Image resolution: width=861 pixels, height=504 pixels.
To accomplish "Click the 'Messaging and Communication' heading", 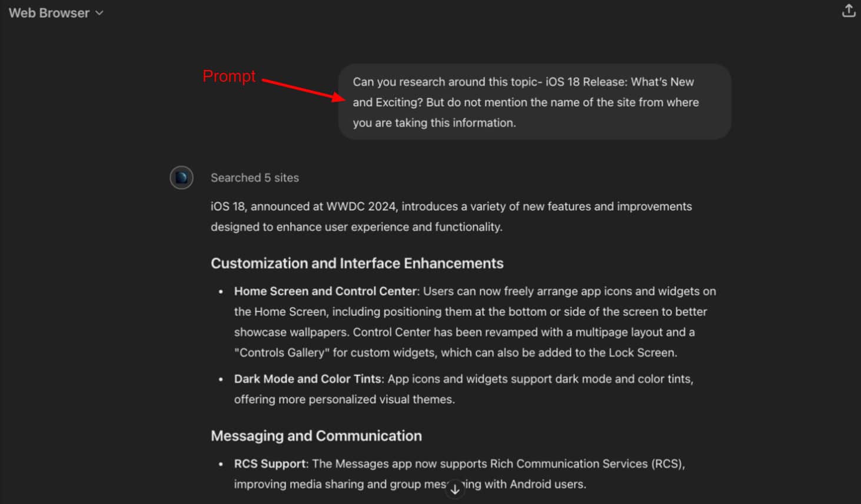I will coord(316,436).
